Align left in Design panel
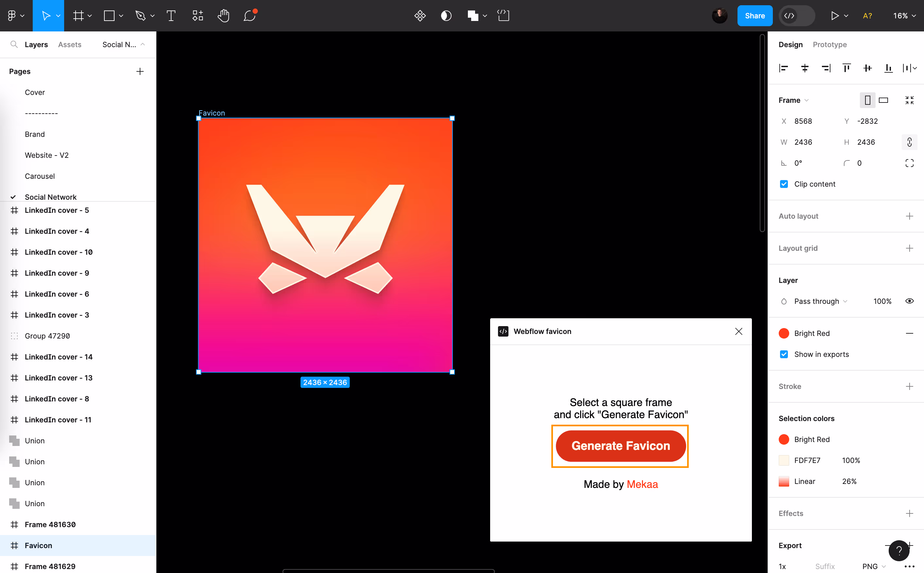Viewport: 924px width, 573px height. point(784,68)
